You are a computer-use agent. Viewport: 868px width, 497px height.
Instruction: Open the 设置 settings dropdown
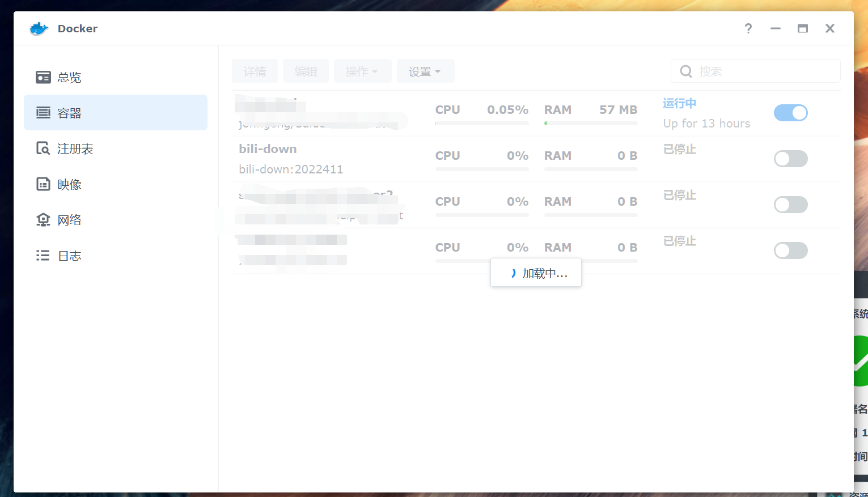coord(425,71)
